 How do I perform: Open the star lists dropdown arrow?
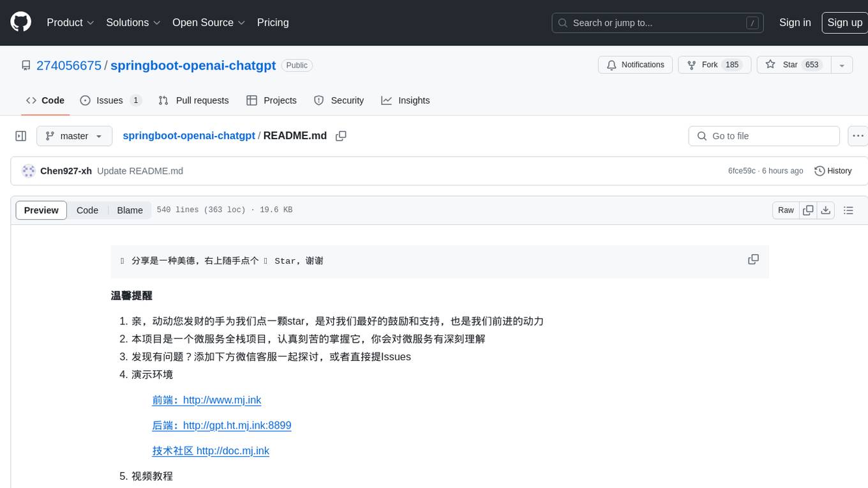click(x=842, y=65)
